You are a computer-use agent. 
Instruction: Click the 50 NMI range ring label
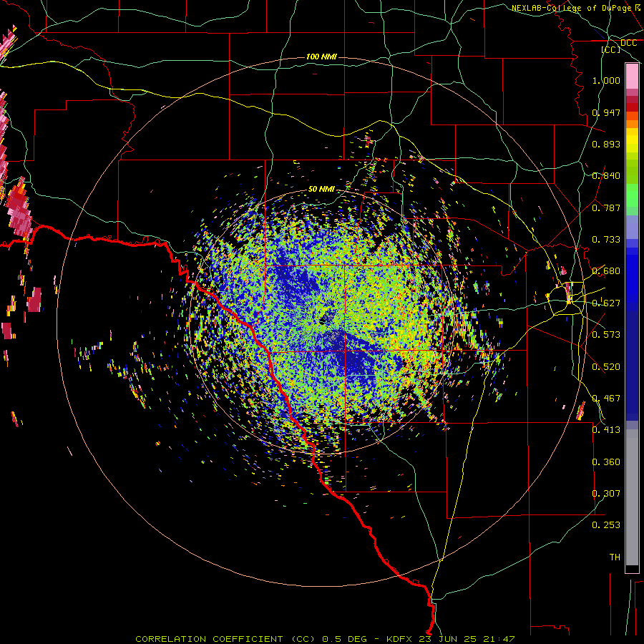[x=321, y=190]
